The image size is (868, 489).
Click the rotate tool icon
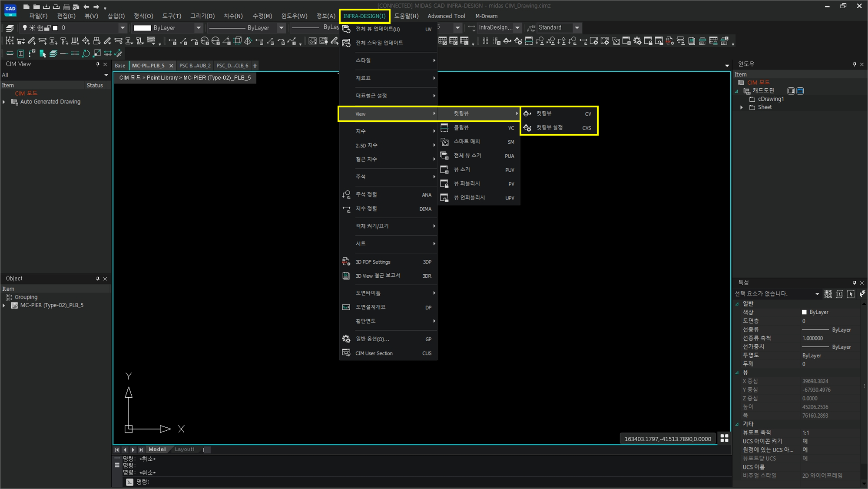[x=86, y=53]
